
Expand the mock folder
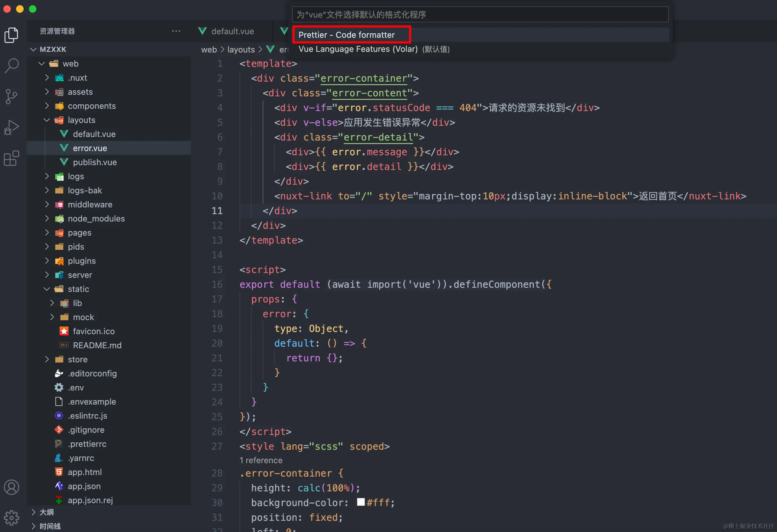[52, 317]
